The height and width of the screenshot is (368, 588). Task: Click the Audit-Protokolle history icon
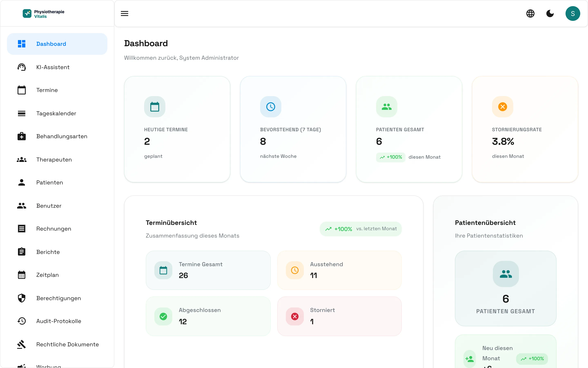22,321
